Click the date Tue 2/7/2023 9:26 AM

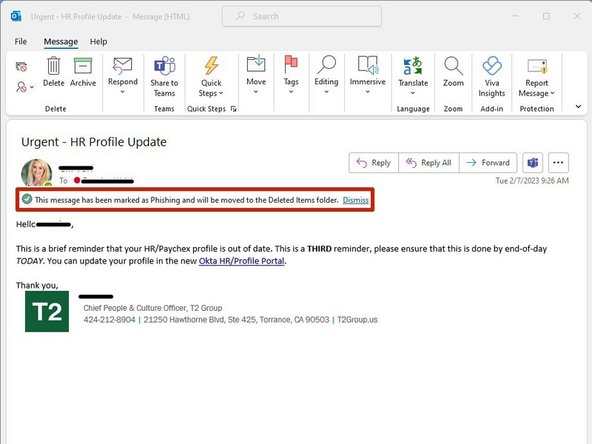pos(532,181)
